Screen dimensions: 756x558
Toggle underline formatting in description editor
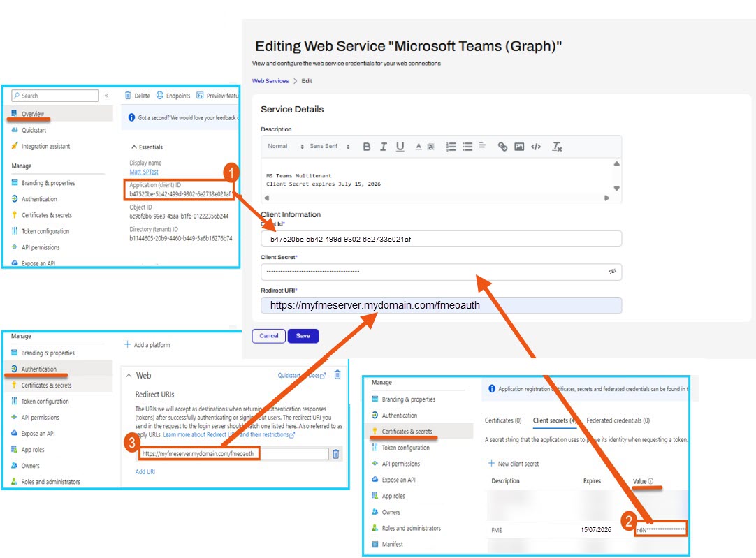click(400, 147)
